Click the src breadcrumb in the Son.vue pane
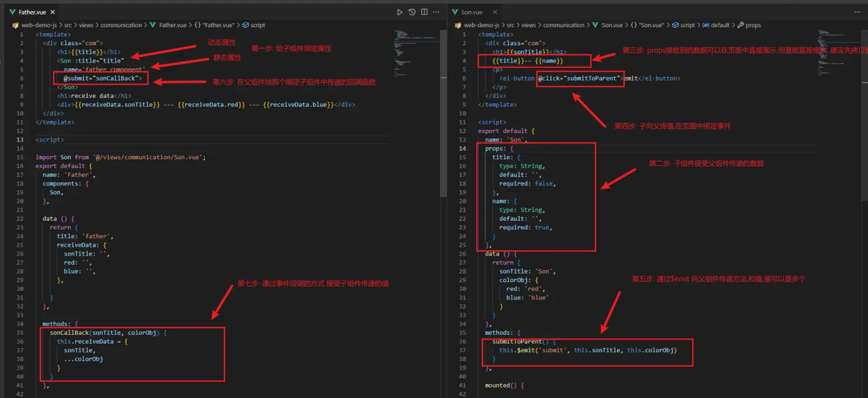 point(510,25)
